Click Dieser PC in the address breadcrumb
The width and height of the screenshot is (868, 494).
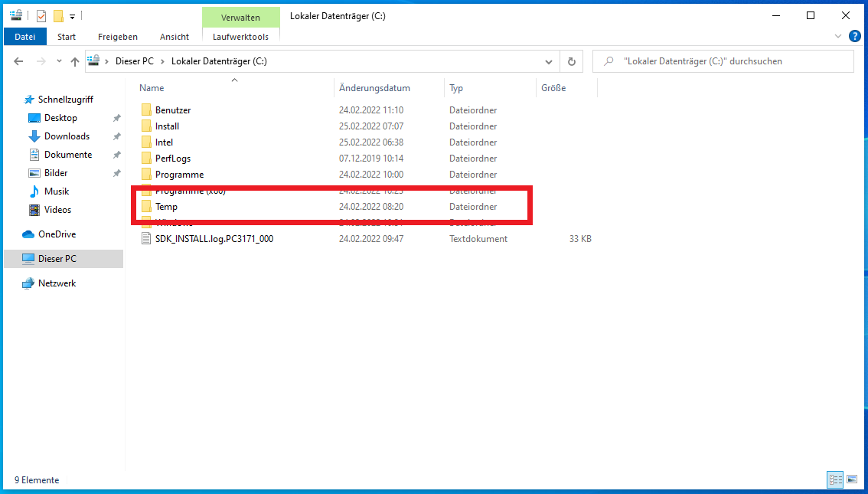[x=135, y=61]
